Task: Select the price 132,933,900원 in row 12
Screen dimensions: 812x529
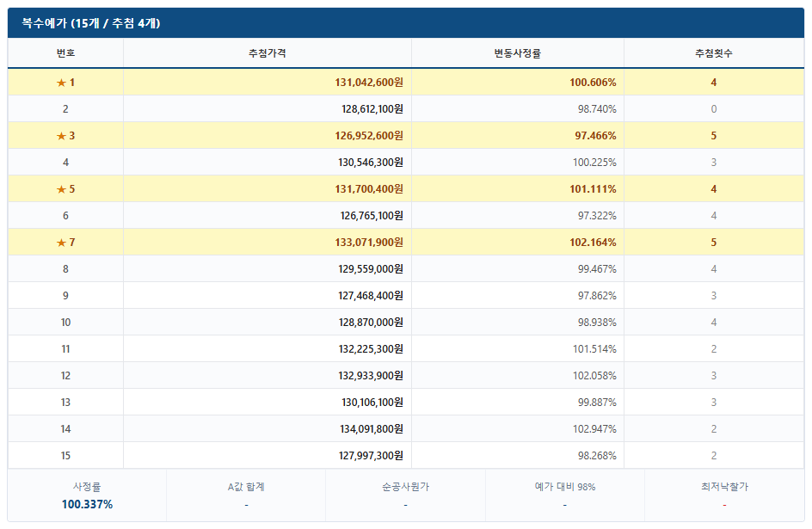Action: (x=371, y=376)
